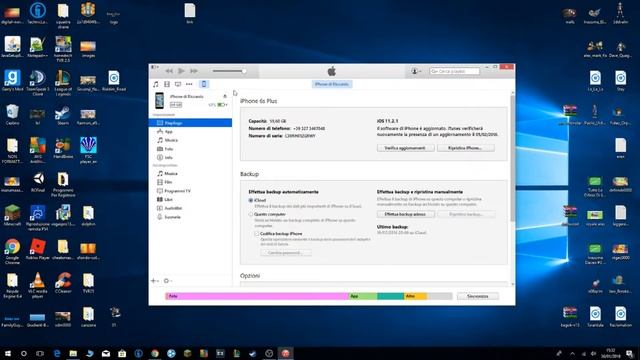Start playback with the Play button
Viewport: 640px width, 360px height.
pyautogui.click(x=181, y=71)
